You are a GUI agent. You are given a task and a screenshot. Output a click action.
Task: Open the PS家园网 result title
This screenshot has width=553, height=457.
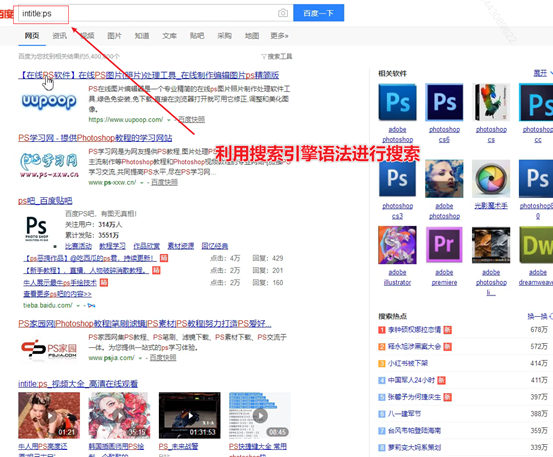(x=145, y=324)
